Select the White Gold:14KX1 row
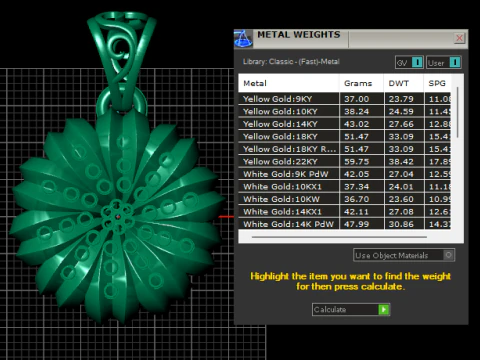The height and width of the screenshot is (360, 480). [345, 211]
